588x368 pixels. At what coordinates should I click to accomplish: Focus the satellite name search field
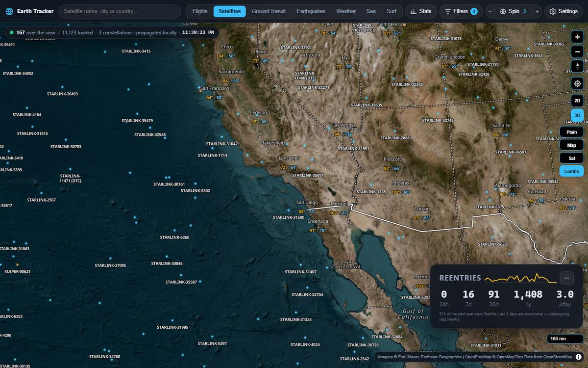120,11
